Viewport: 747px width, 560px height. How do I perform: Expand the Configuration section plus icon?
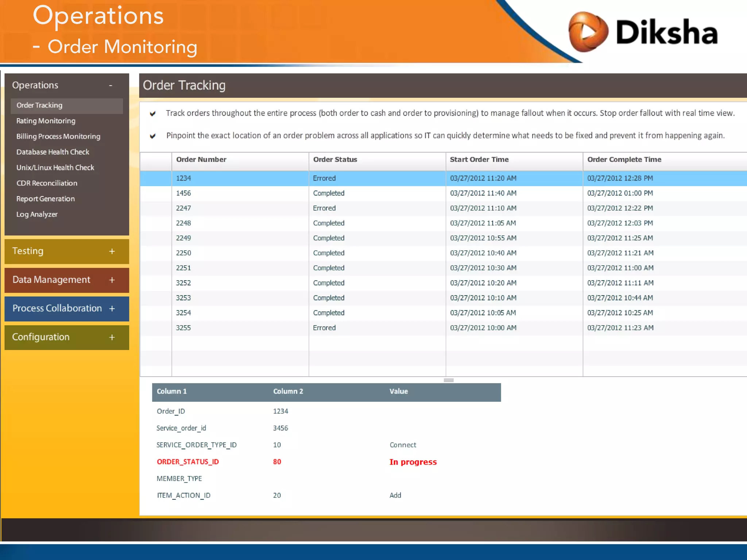[112, 337]
